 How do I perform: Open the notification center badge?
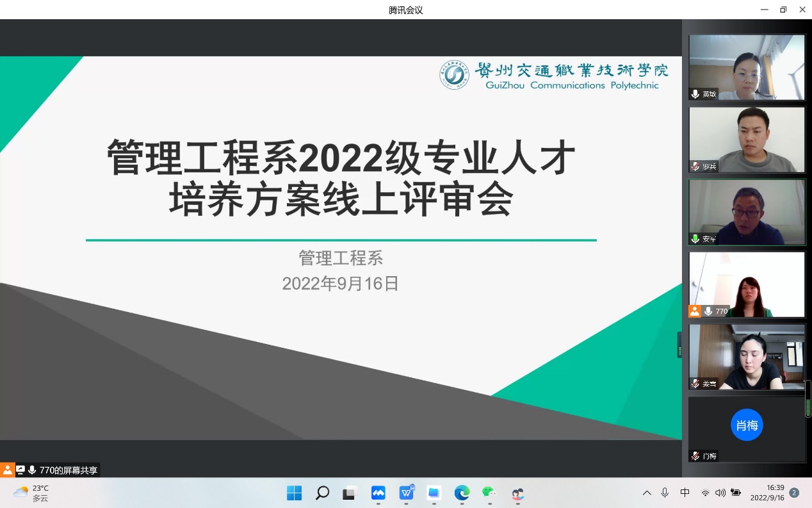pyautogui.click(x=795, y=493)
